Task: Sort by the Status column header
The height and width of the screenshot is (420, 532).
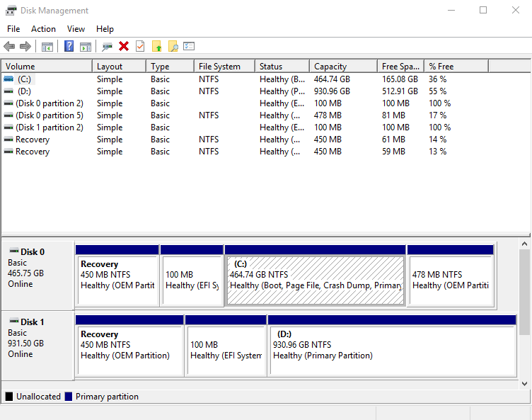Action: click(x=282, y=67)
